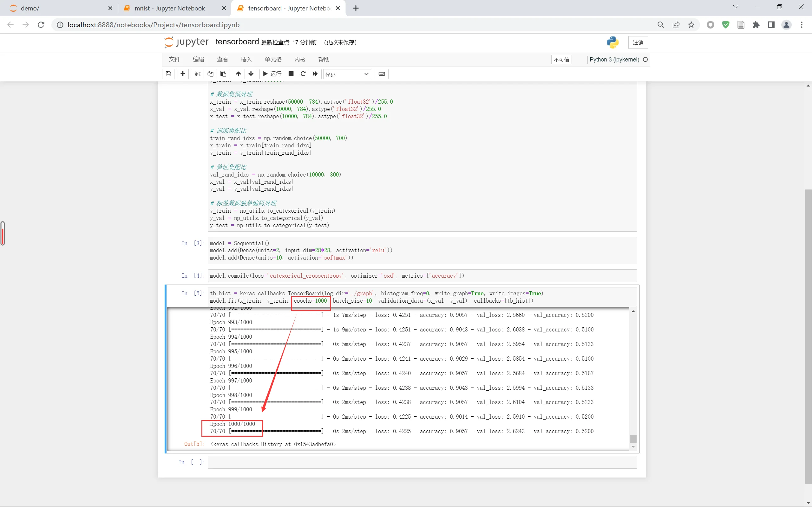This screenshot has width=812, height=507.
Task: Insert cell below with plus icon
Action: coord(183,74)
